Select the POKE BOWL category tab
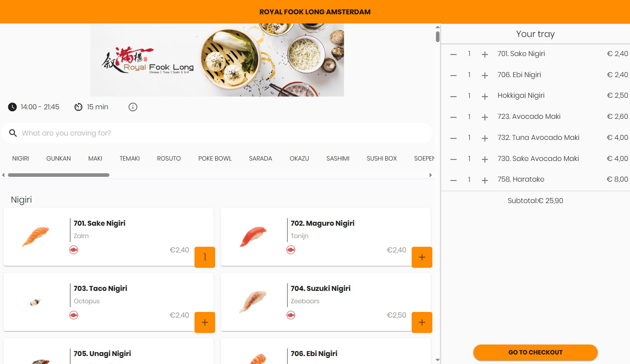This screenshot has height=364, width=630. click(x=215, y=159)
